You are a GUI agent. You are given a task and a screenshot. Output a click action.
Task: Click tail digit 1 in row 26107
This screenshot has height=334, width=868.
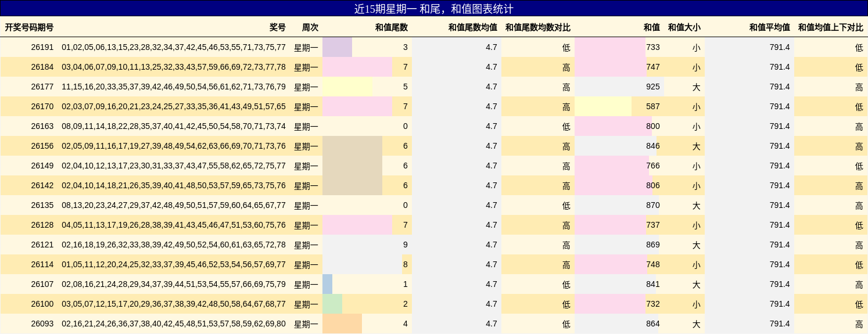tap(406, 284)
